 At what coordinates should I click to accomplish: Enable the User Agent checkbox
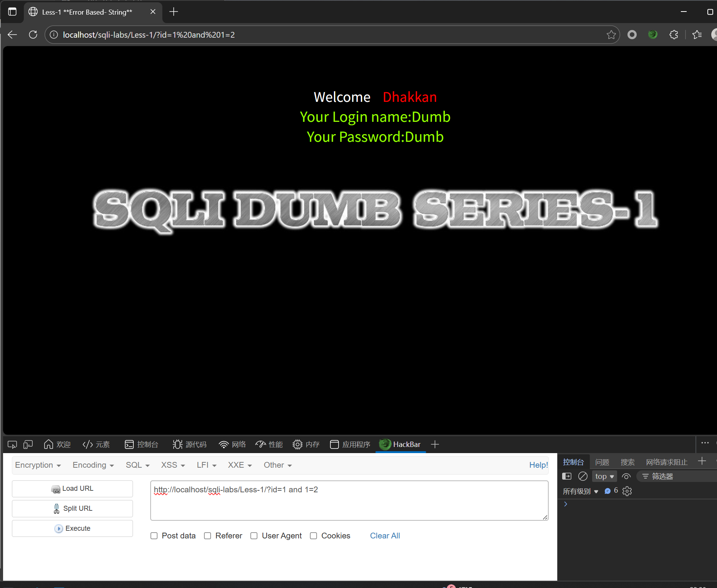coord(254,536)
